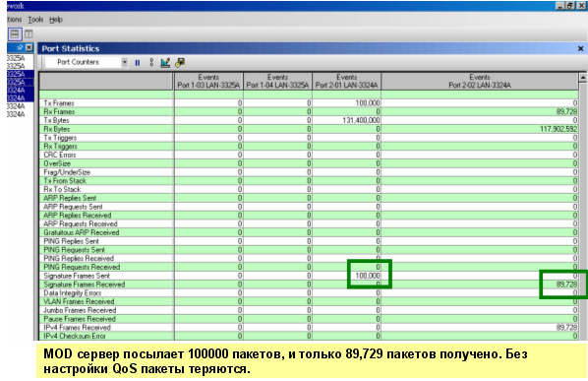588x381 pixels.
Task: Click the chart icon in Port Statistics toolbar
Action: 165,63
